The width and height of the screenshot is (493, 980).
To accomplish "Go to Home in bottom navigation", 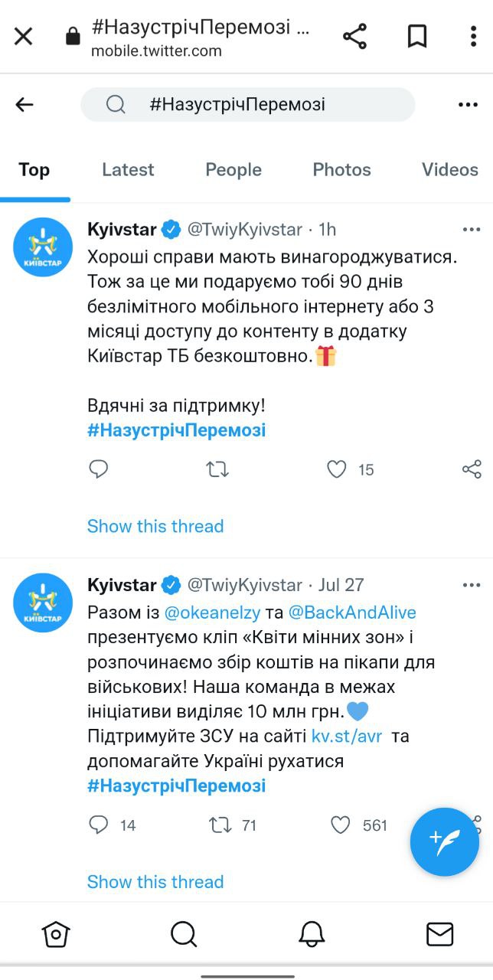I will pyautogui.click(x=56, y=933).
